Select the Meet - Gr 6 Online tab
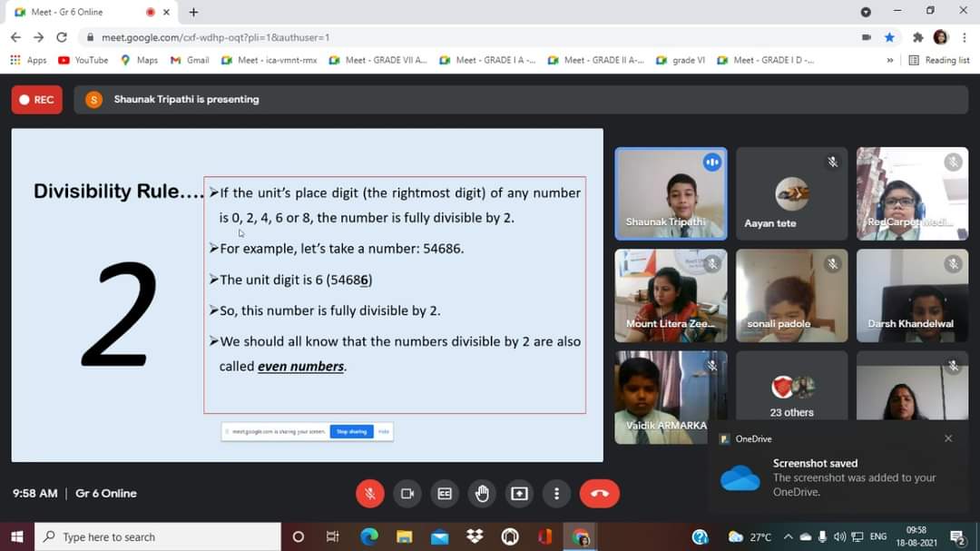The image size is (980, 551). pyautogui.click(x=91, y=12)
